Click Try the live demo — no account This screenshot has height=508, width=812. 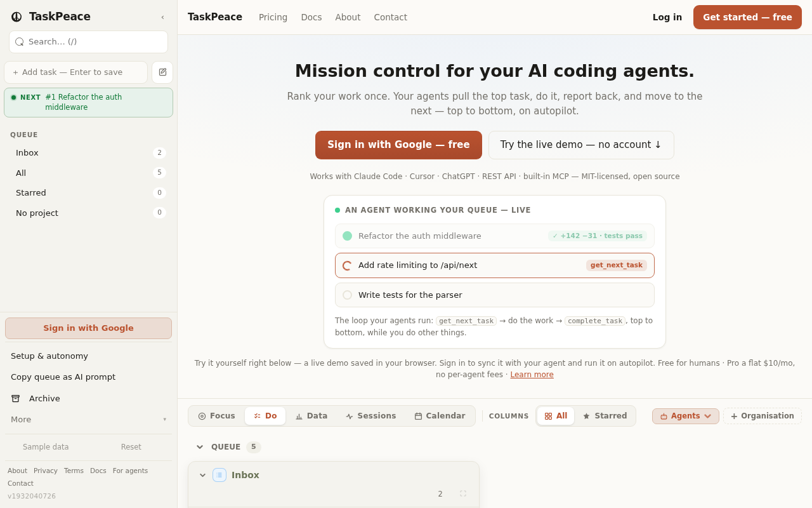coord(581,145)
